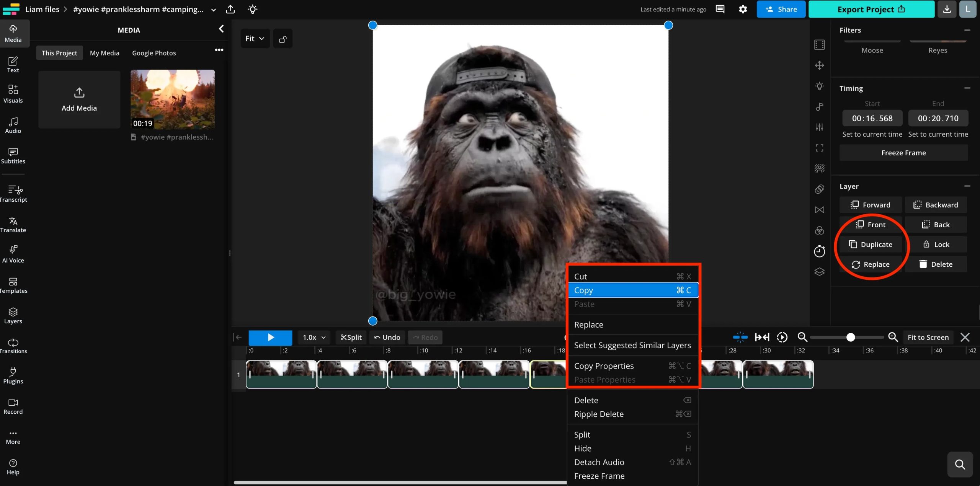Viewport: 980px width, 486px height.
Task: Click the upload icon next to project title
Action: [230, 9]
